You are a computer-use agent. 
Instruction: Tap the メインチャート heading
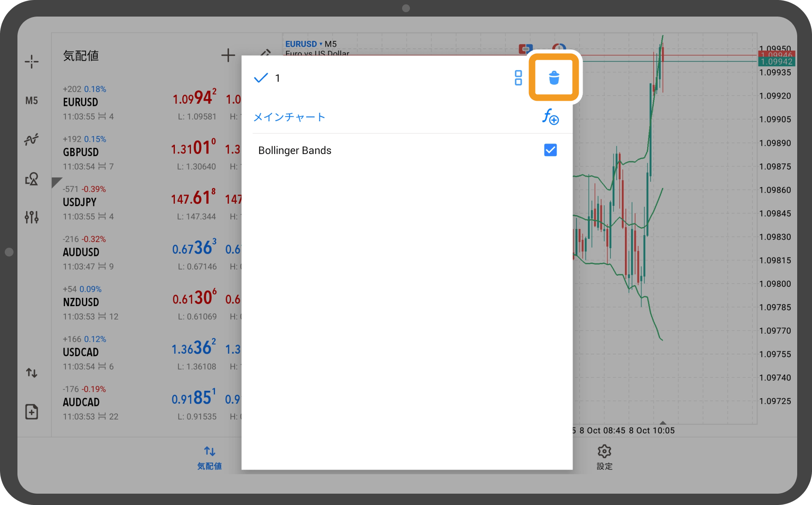[x=289, y=117]
